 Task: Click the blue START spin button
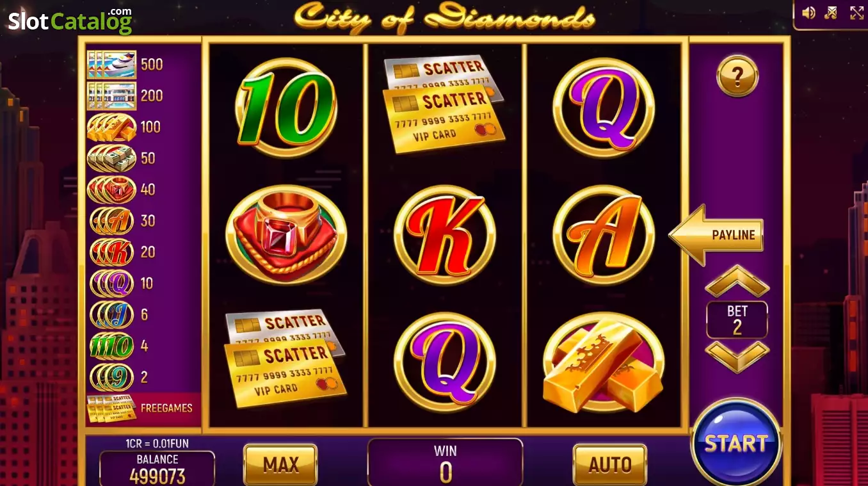(x=737, y=443)
